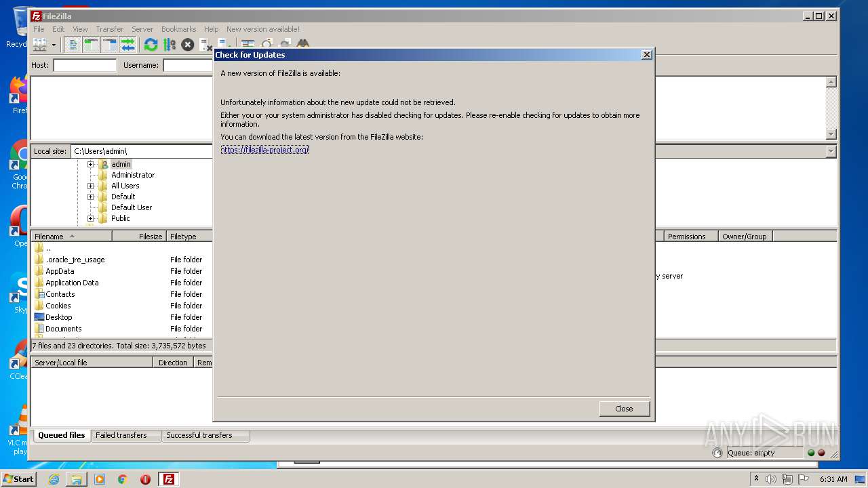
Task: Select the Contacts folder row
Action: pyautogui.click(x=122, y=294)
